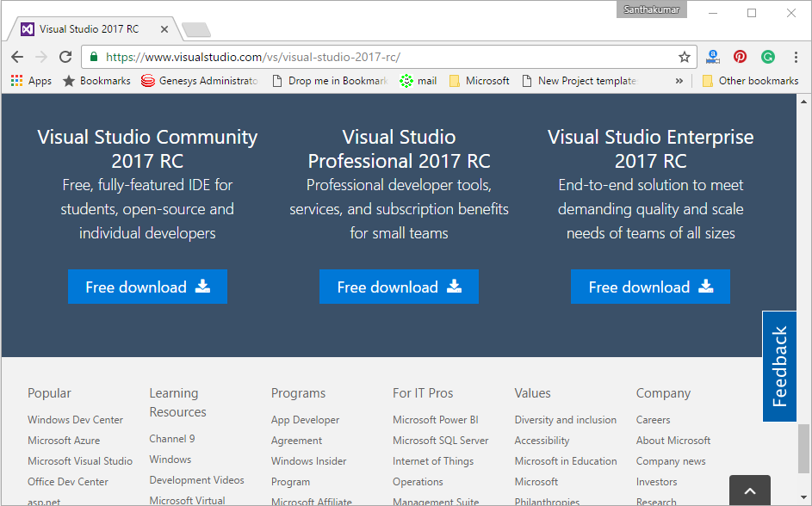Open the Bookmarks star folder
This screenshot has width=812, height=506.
(x=96, y=81)
